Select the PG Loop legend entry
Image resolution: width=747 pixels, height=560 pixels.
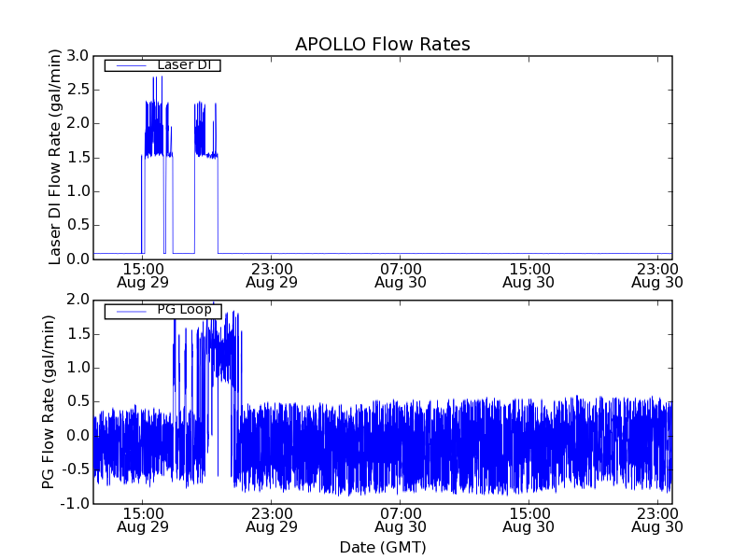pos(183,311)
